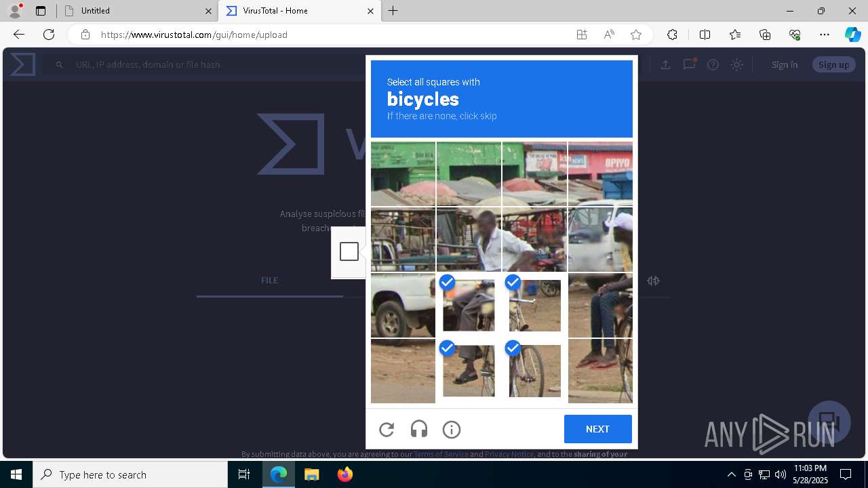The width and height of the screenshot is (868, 488).
Task: Open the Terms of Service link
Action: tap(441, 454)
